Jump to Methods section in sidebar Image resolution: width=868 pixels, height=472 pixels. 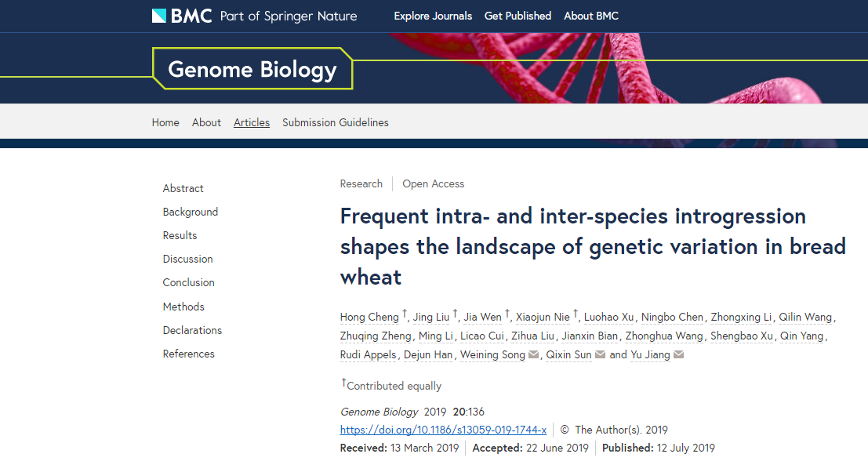183,307
